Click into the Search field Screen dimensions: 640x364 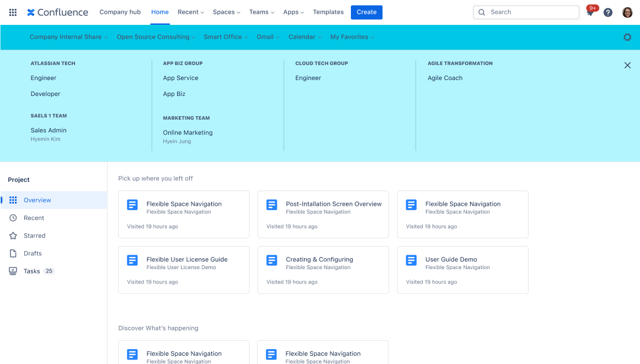[x=526, y=12]
